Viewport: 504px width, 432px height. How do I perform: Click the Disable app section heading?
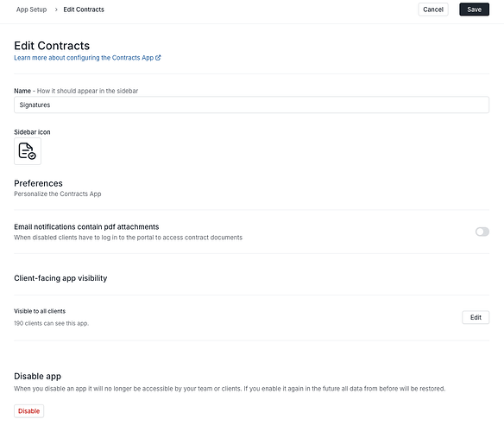[38, 376]
